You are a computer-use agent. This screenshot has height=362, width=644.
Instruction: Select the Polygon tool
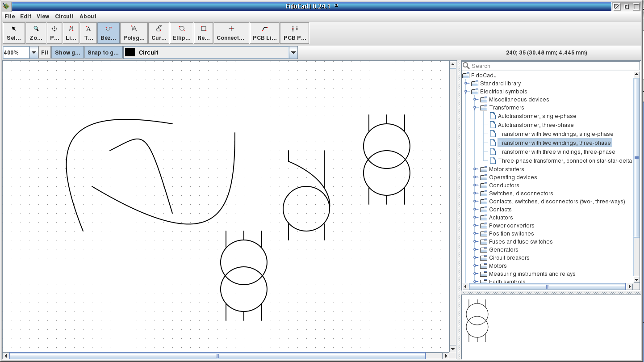tap(134, 33)
